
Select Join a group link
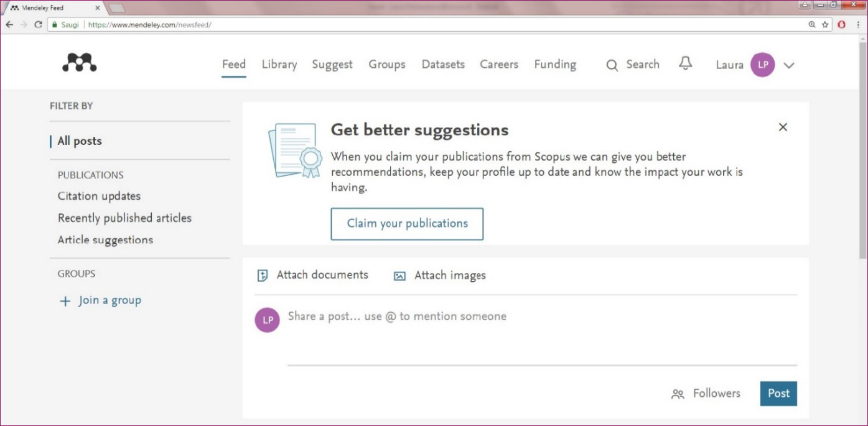point(109,301)
